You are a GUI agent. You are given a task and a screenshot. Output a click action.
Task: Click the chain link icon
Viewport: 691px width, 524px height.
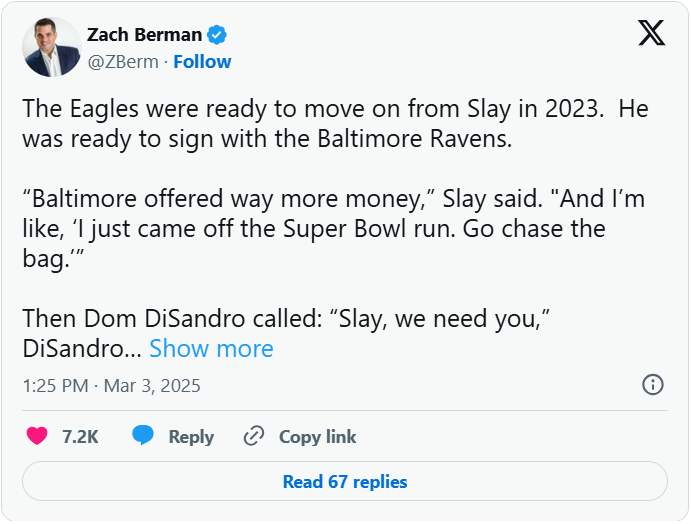(254, 436)
